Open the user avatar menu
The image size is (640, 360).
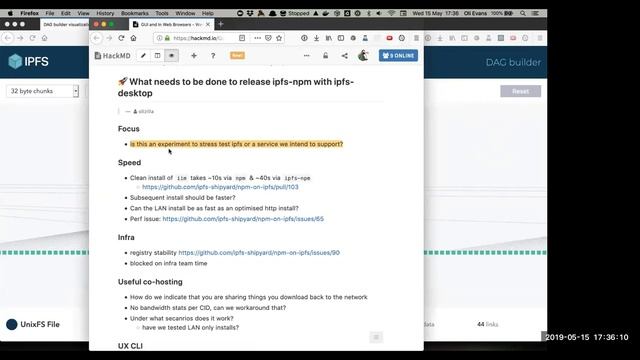(x=363, y=56)
